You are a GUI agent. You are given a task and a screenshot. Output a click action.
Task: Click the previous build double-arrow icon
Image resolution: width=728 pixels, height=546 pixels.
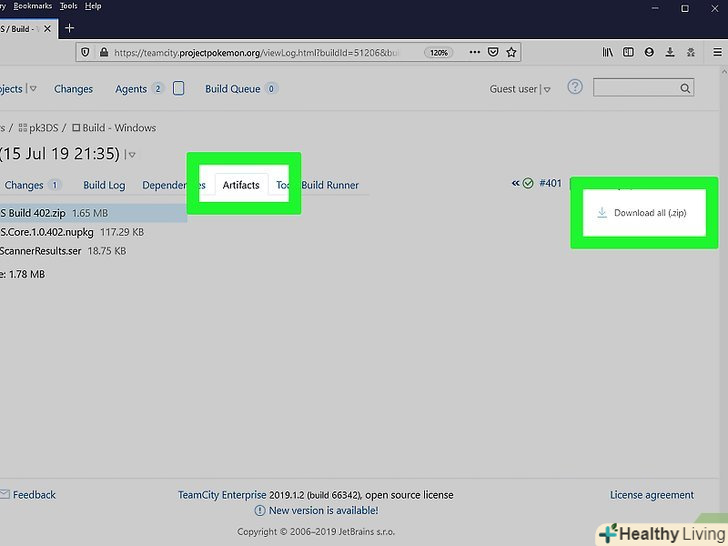(515, 183)
